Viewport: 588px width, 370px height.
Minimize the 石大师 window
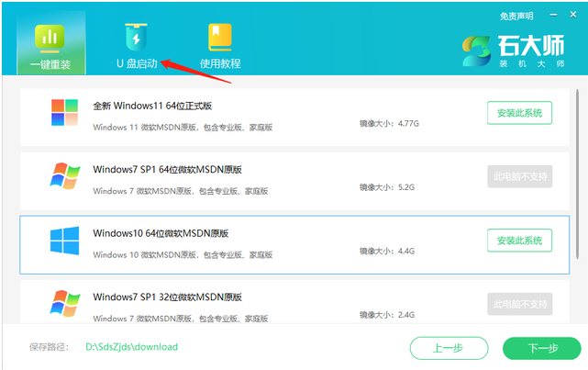click(x=553, y=15)
